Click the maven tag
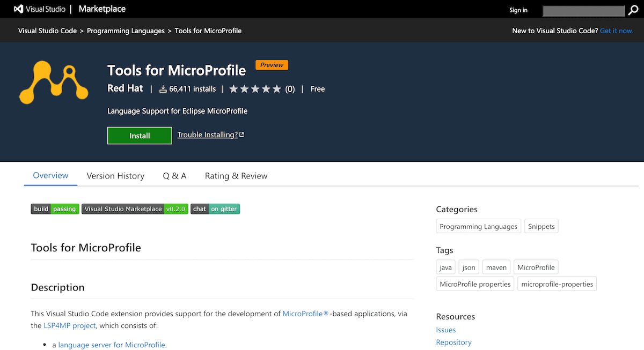 tap(496, 267)
